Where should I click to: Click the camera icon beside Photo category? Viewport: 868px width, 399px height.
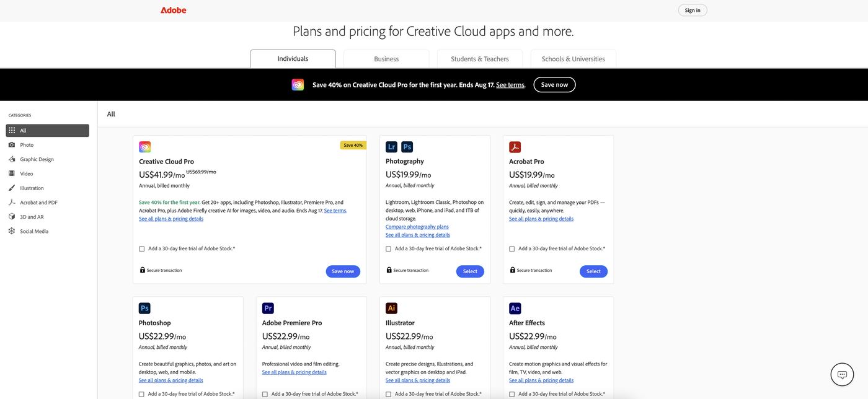[12, 145]
